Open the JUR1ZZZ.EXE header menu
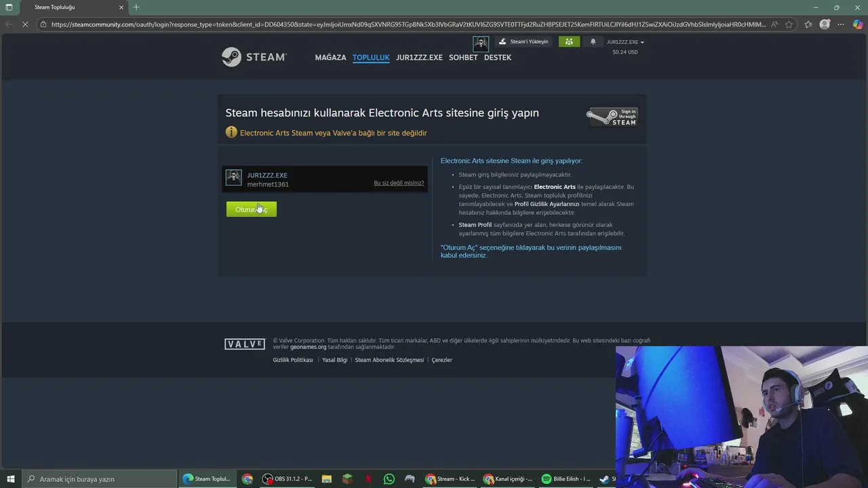The height and width of the screenshot is (488, 868). tap(419, 58)
